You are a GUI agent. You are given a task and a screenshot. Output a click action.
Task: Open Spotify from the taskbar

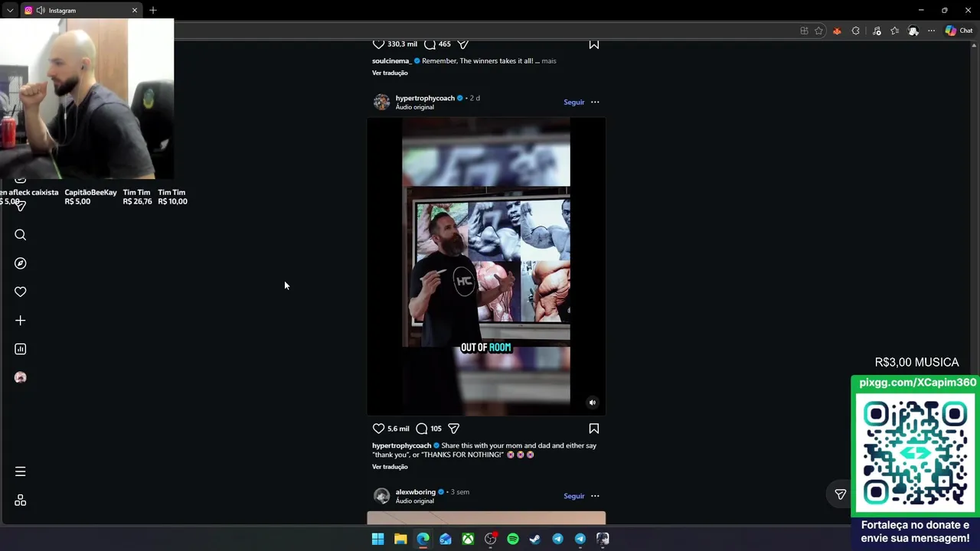pyautogui.click(x=513, y=539)
